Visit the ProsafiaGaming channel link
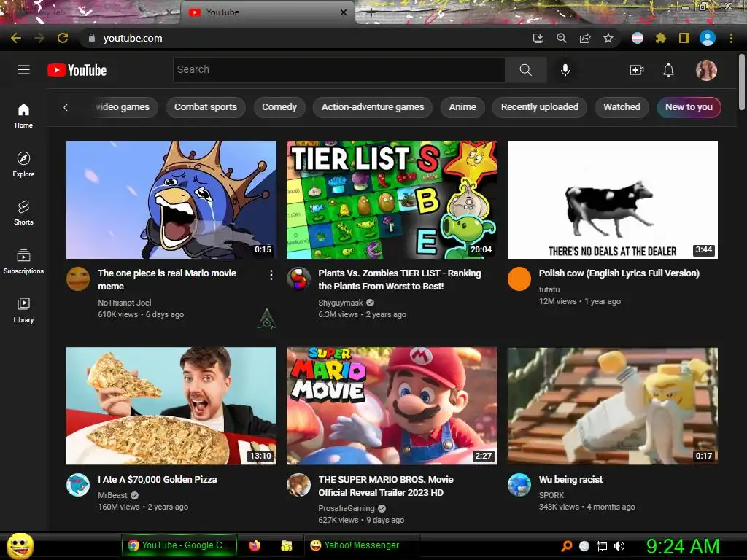747x560 pixels. click(347, 508)
